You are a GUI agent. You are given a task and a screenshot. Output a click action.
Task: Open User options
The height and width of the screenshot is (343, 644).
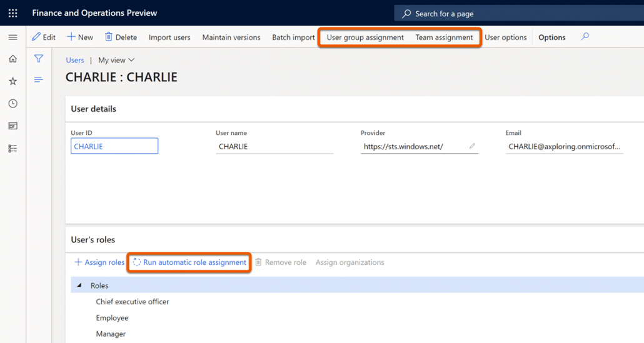pyautogui.click(x=506, y=37)
